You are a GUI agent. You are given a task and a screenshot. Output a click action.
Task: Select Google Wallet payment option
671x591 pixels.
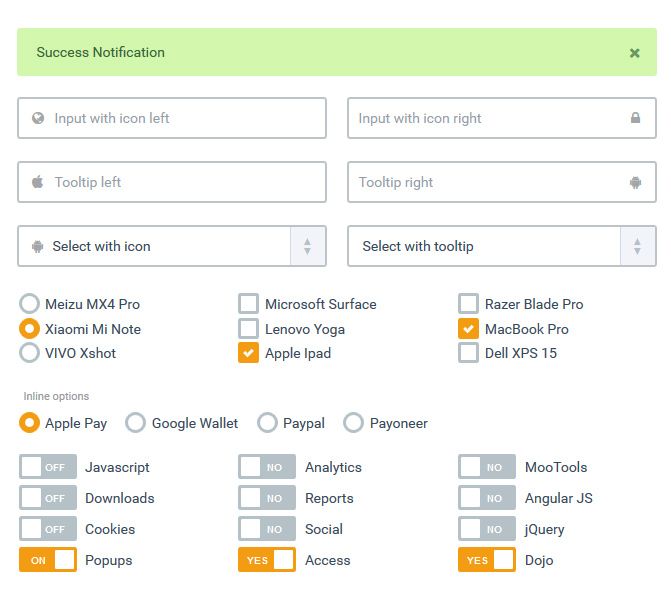[x=136, y=423]
